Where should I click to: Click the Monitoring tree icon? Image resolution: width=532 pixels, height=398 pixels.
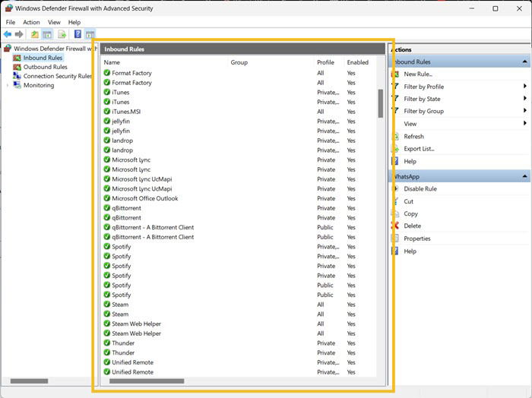[17, 85]
